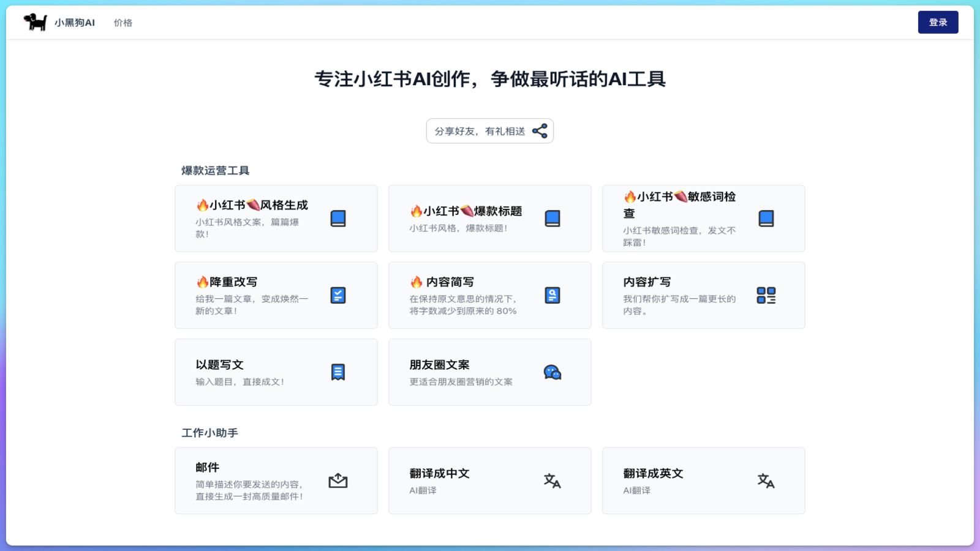The image size is (980, 551).
Task: Open the 邮件 assistant title
Action: (x=207, y=468)
